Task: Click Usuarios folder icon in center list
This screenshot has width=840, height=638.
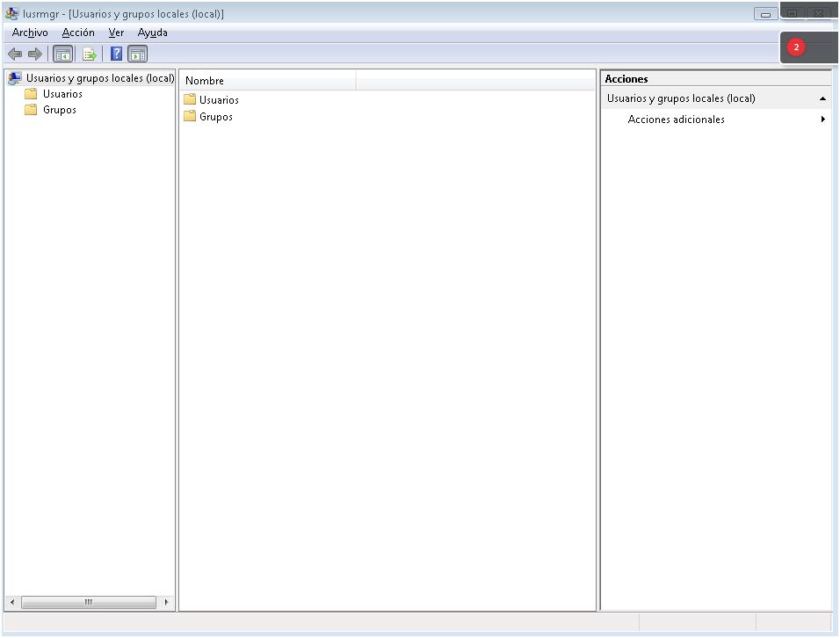Action: 190,100
